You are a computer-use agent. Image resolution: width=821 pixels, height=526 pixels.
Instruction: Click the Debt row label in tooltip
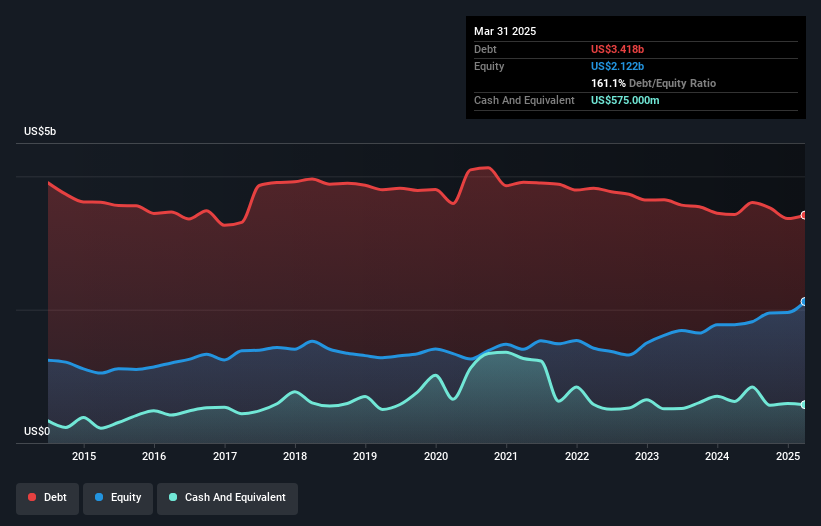coord(485,49)
